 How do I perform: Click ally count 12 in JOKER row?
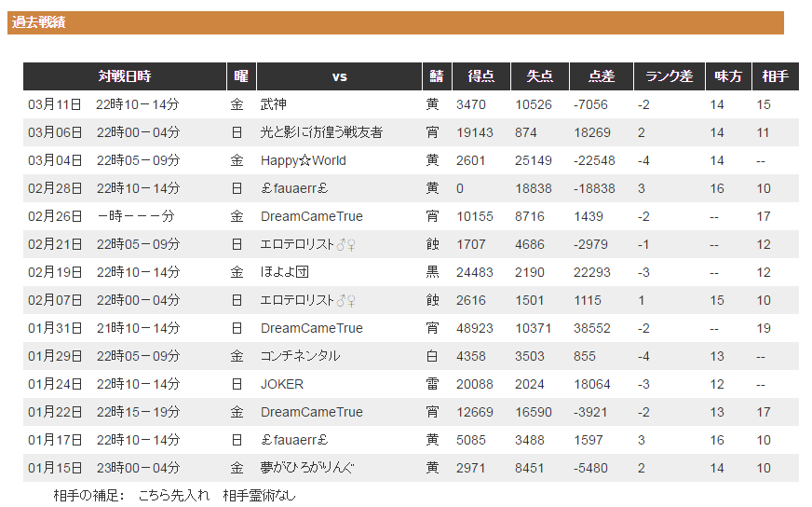[x=717, y=385]
